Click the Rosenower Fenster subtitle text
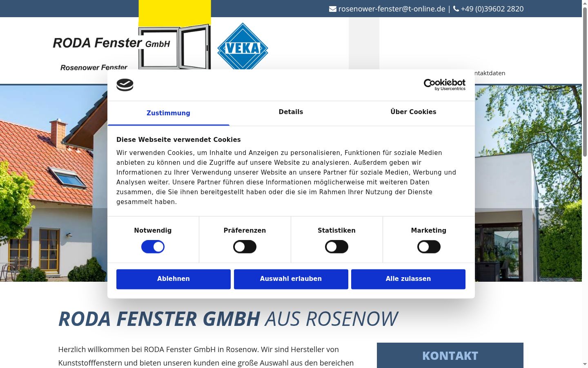This screenshot has width=588, height=368. 94,67
